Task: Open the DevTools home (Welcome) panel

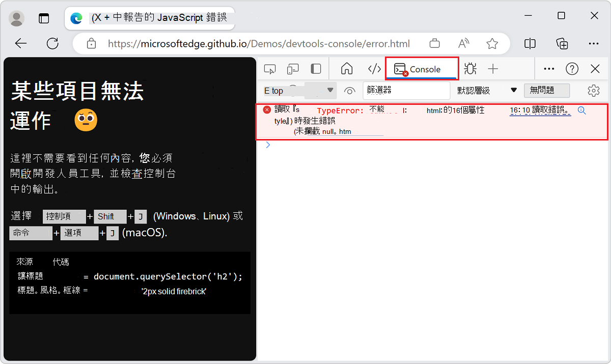Action: coord(346,68)
